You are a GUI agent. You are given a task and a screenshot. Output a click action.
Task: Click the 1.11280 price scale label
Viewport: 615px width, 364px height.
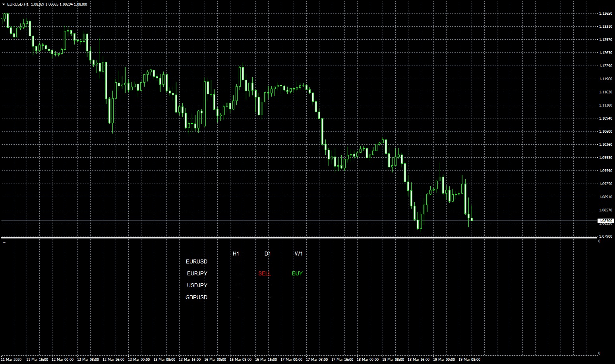(605, 105)
